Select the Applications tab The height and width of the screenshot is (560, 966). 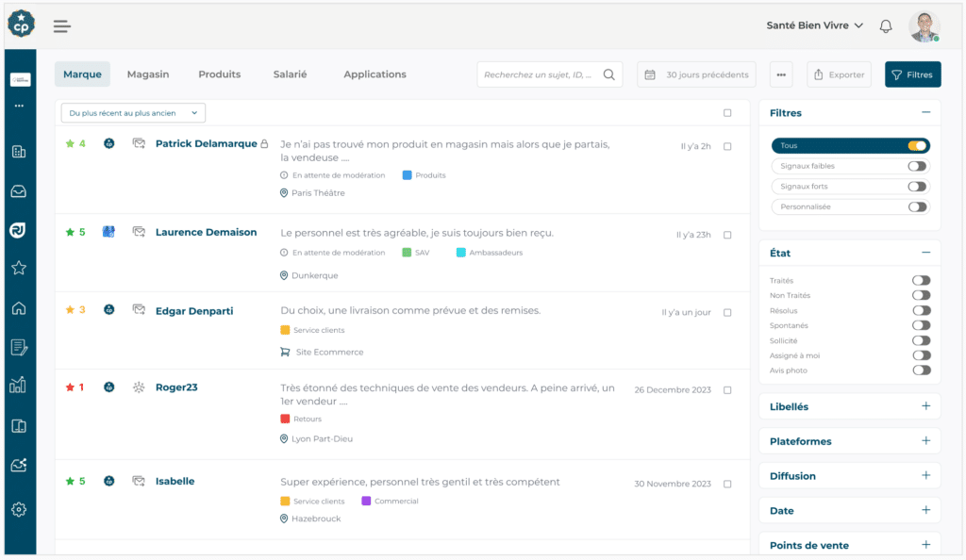coord(375,74)
